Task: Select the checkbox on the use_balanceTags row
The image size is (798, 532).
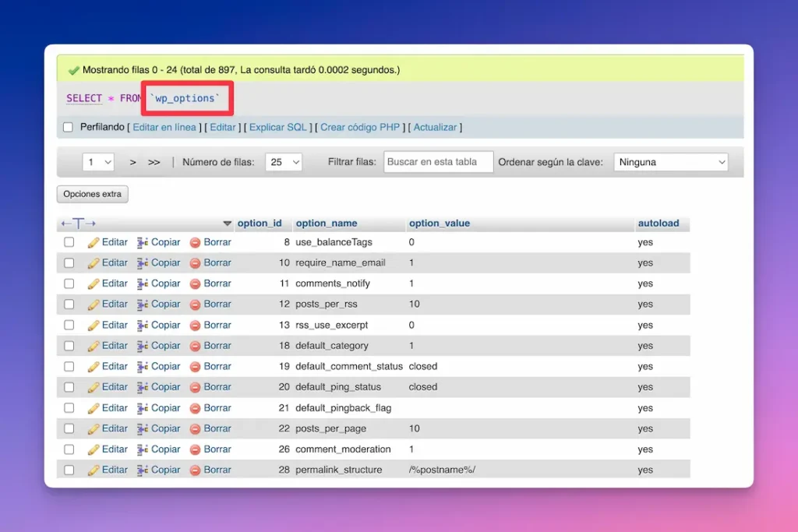Action: 68,242
